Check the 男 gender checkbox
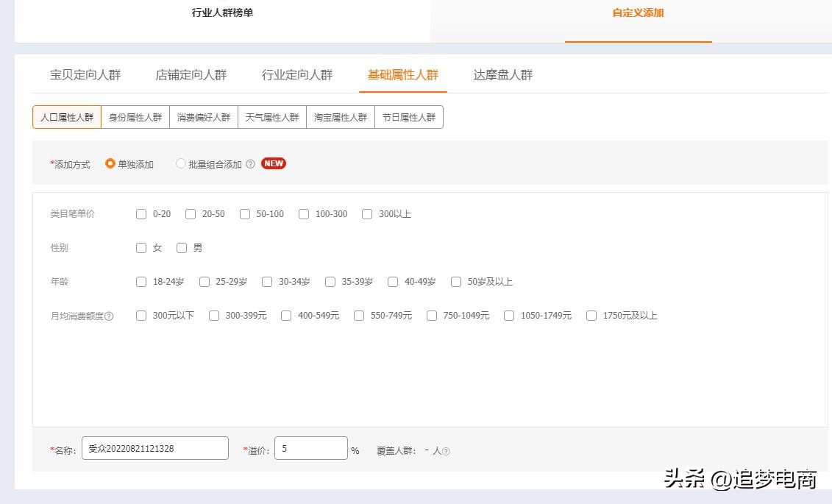 tap(182, 248)
